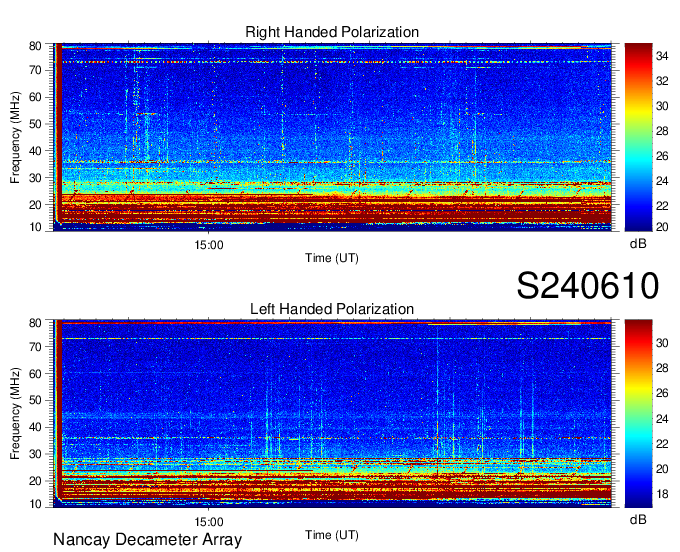Viewport: 680px width, 552px height.
Task: Click "dB" unit under Left Handed color bar
Action: click(x=638, y=520)
